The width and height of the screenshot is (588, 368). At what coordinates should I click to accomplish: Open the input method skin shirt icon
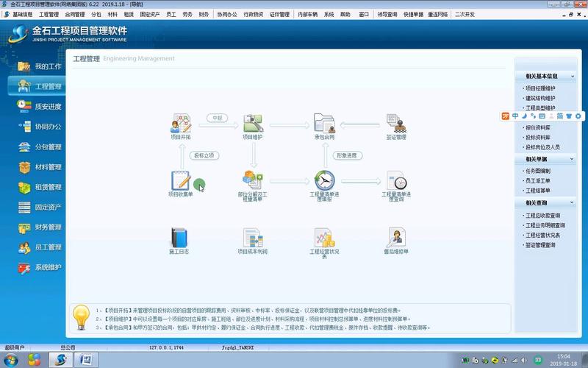click(569, 116)
